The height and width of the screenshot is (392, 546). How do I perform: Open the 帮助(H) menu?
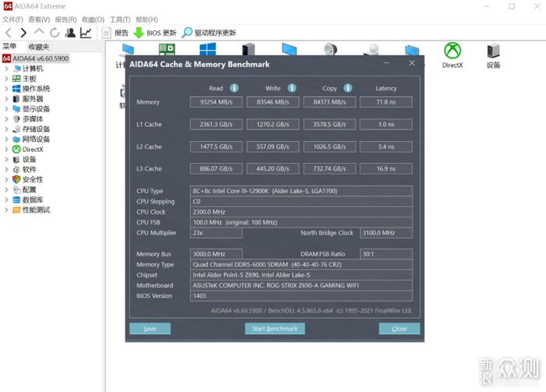(147, 19)
